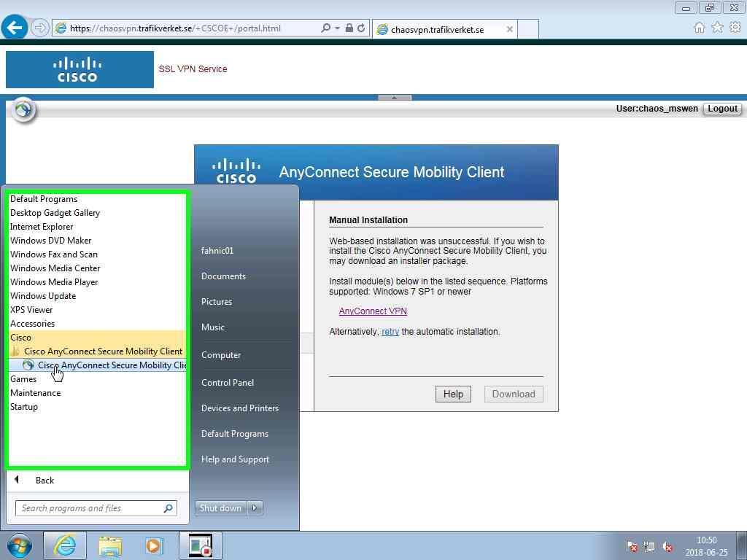
Task: Open Default Programs in Start menu right pane
Action: pyautogui.click(x=235, y=434)
